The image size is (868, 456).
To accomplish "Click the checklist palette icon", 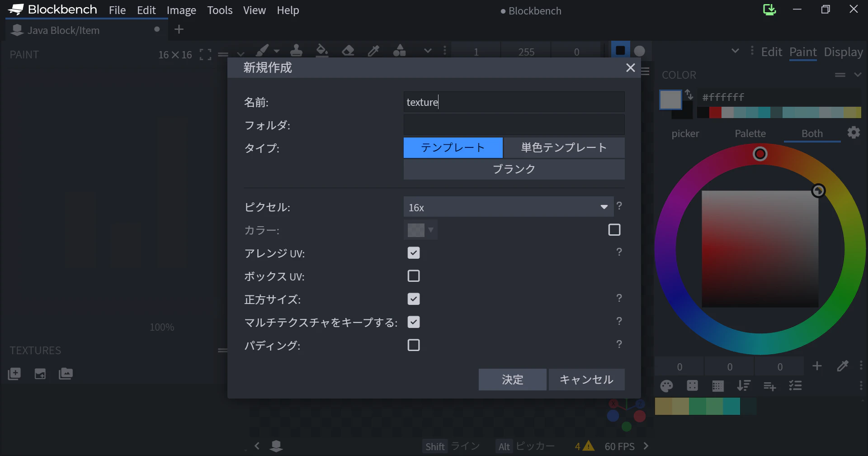I will pyautogui.click(x=795, y=385).
